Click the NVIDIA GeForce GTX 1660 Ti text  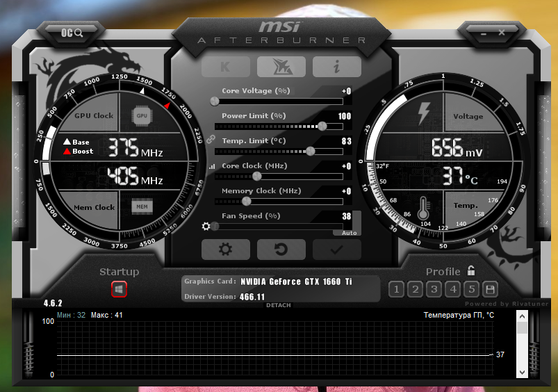tap(296, 281)
